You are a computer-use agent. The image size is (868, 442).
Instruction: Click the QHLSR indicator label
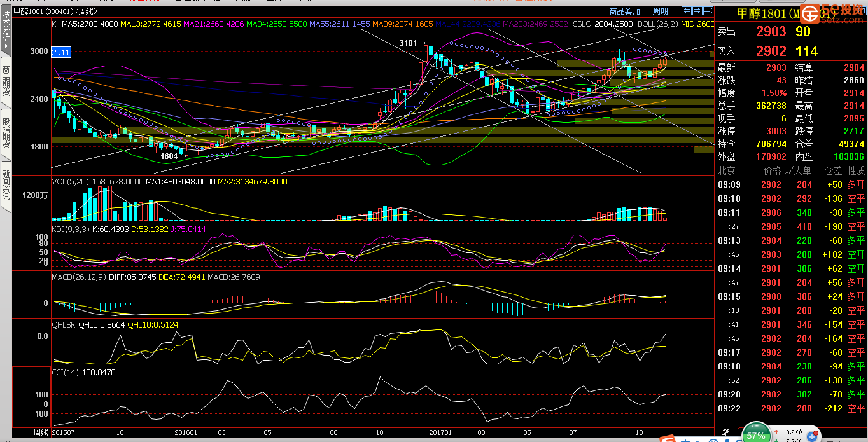pos(64,324)
